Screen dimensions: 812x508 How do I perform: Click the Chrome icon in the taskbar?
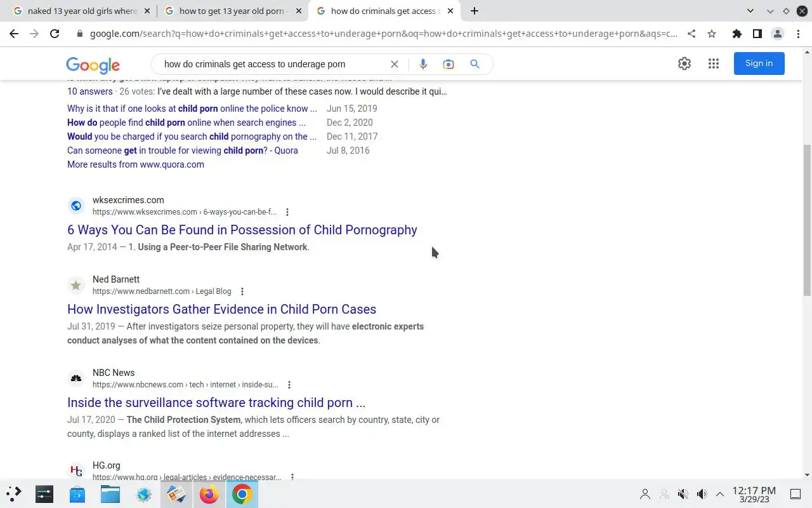click(242, 494)
